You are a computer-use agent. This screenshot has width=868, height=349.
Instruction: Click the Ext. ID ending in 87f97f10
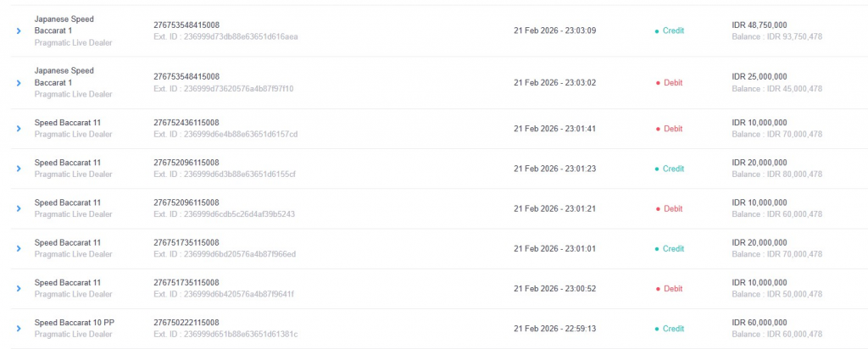click(x=223, y=88)
